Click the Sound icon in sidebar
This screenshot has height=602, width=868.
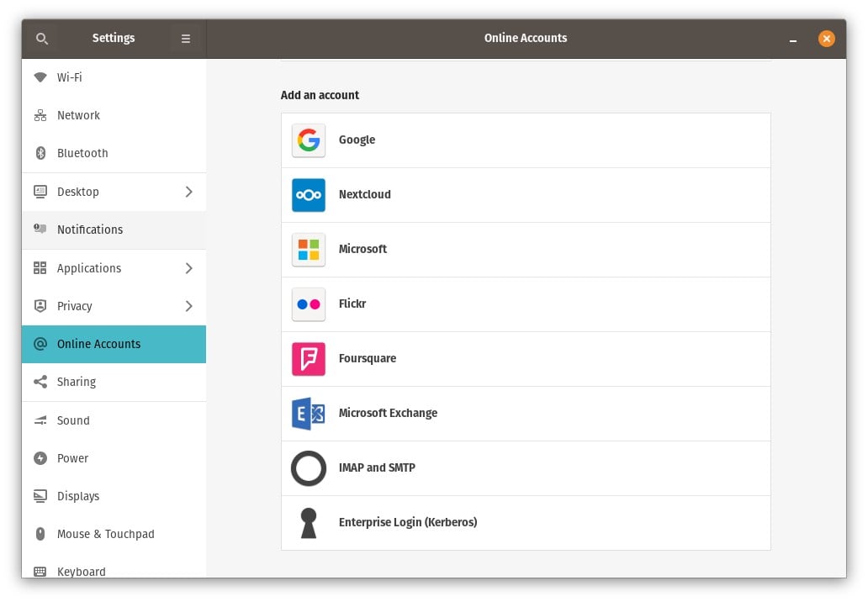click(40, 420)
